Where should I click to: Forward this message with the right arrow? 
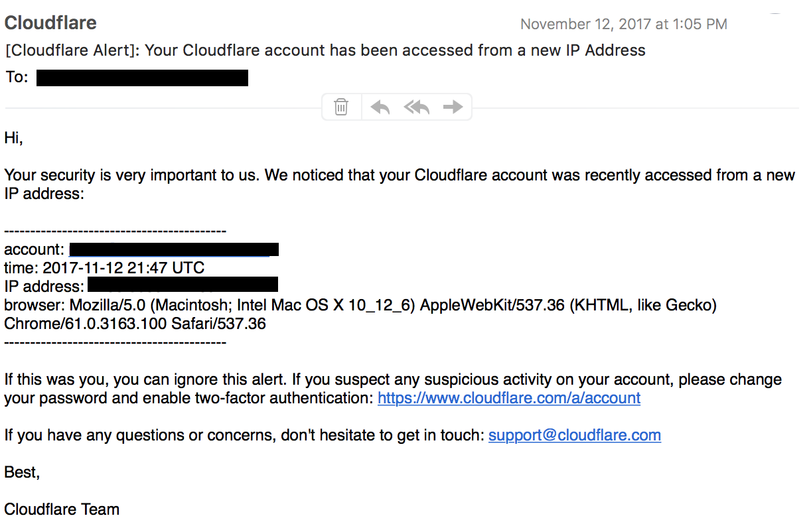[453, 107]
